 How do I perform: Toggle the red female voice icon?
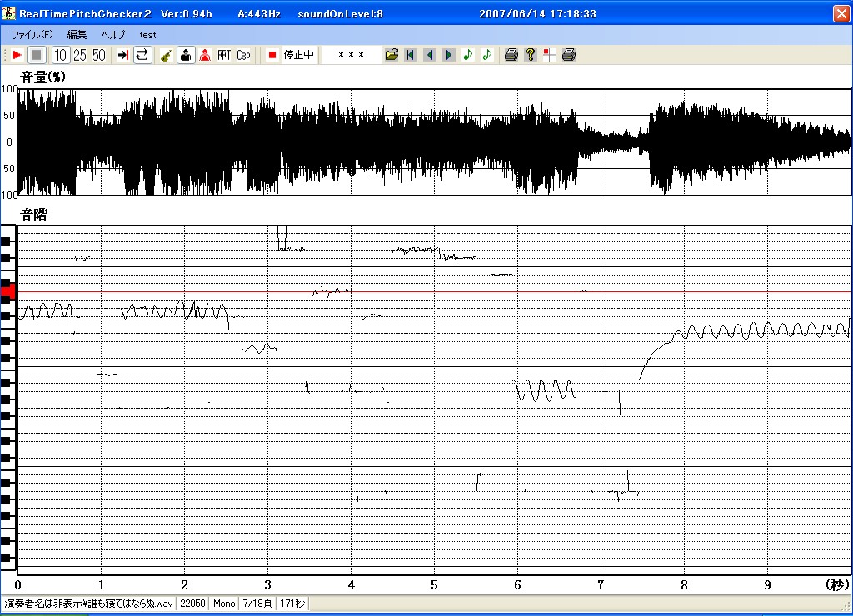[205, 55]
